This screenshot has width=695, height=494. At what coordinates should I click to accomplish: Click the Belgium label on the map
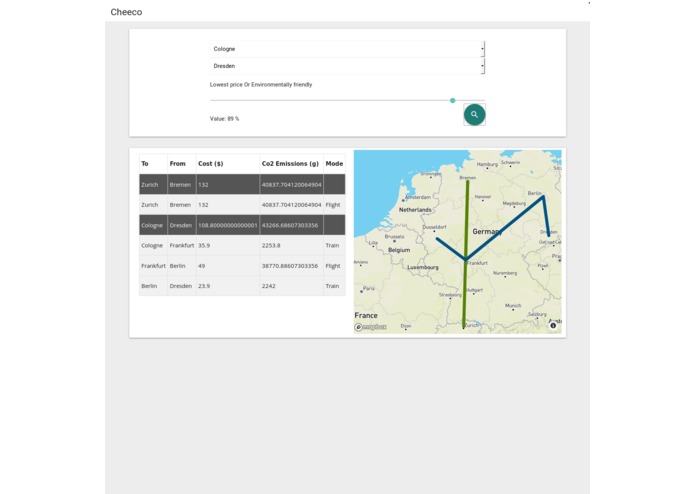[399, 250]
